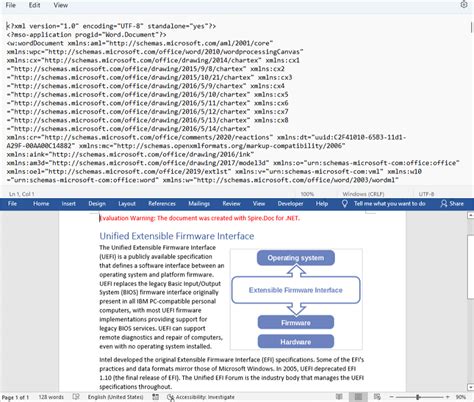Click Windows (CRLF) line ending indicator
The image size is (474, 402).
[x=363, y=194]
